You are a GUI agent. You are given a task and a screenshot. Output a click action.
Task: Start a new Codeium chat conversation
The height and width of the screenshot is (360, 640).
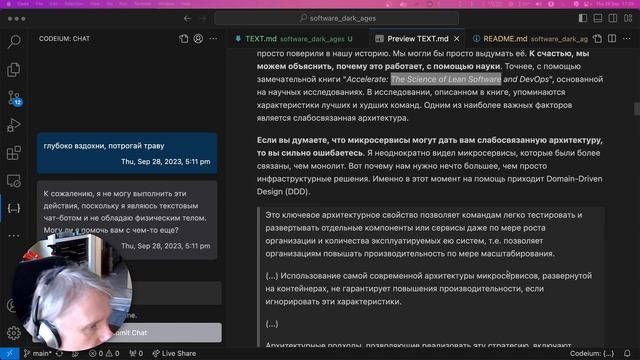click(184, 38)
